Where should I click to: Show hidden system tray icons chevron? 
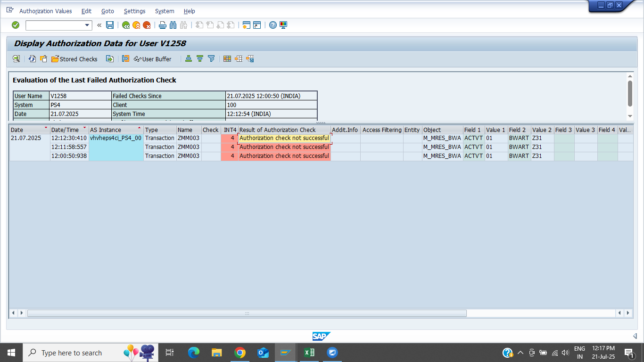coord(520,353)
